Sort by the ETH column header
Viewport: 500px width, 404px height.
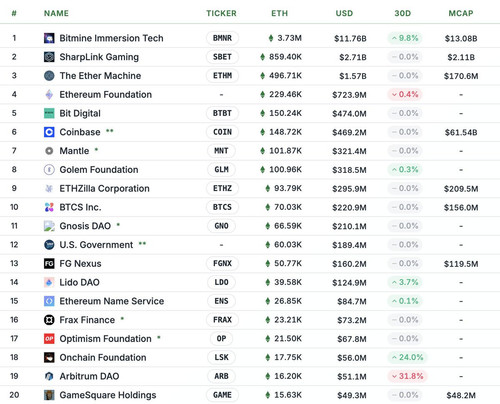tap(279, 13)
